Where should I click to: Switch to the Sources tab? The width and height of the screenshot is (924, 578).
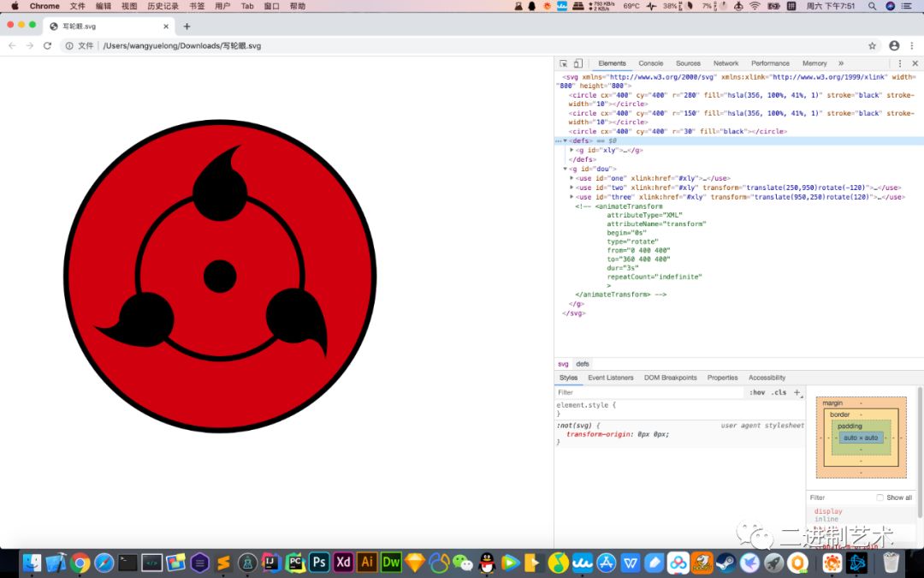688,63
